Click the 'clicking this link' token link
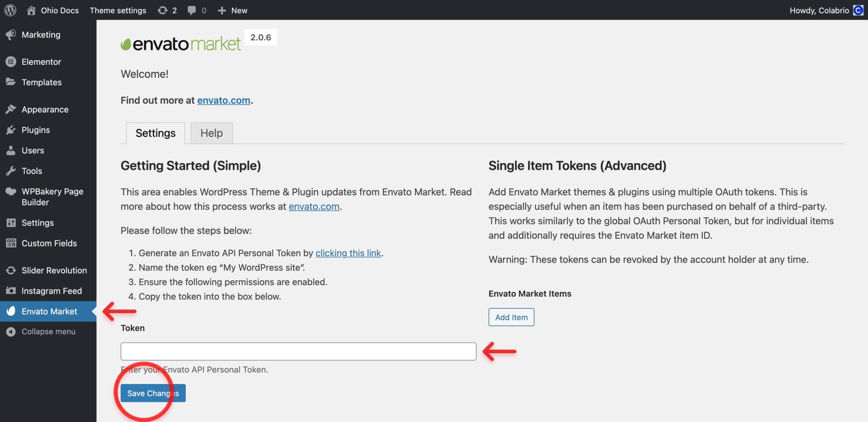This screenshot has width=868, height=422. (x=348, y=253)
